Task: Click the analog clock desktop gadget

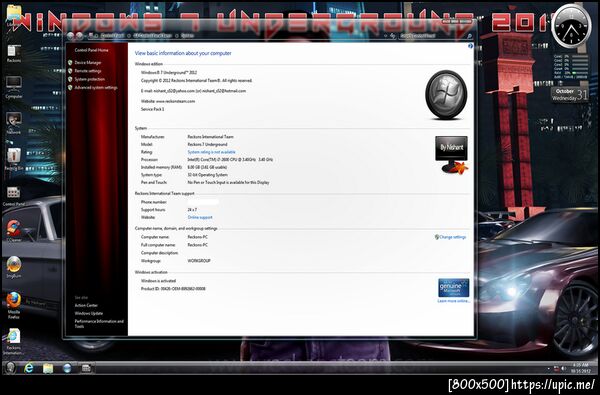Action: [571, 26]
